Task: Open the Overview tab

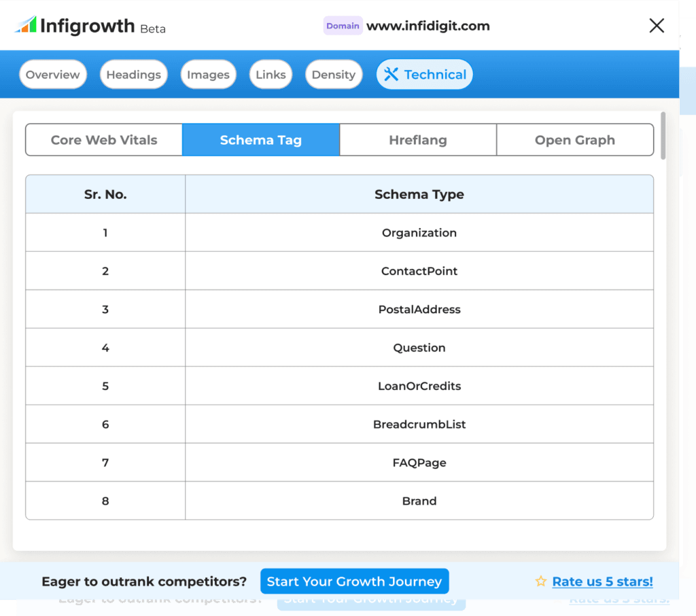Action: coord(53,75)
